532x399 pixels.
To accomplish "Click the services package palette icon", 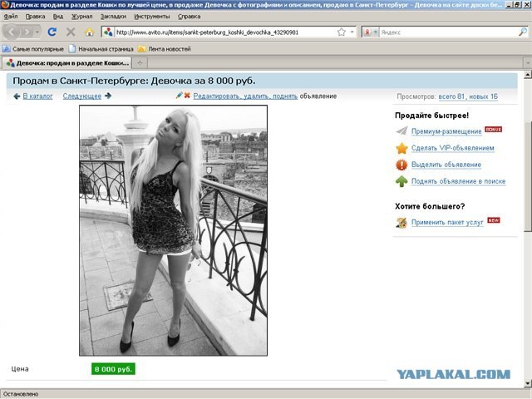I will tap(401, 223).
